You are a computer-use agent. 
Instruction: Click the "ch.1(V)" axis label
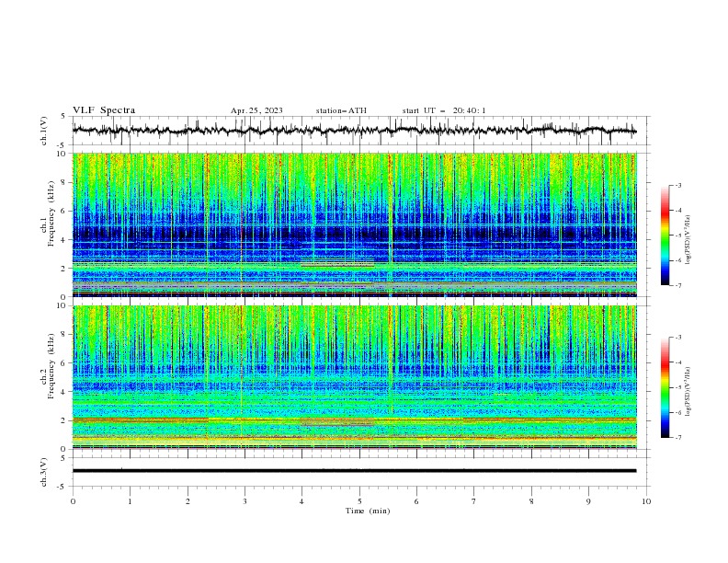[44, 131]
